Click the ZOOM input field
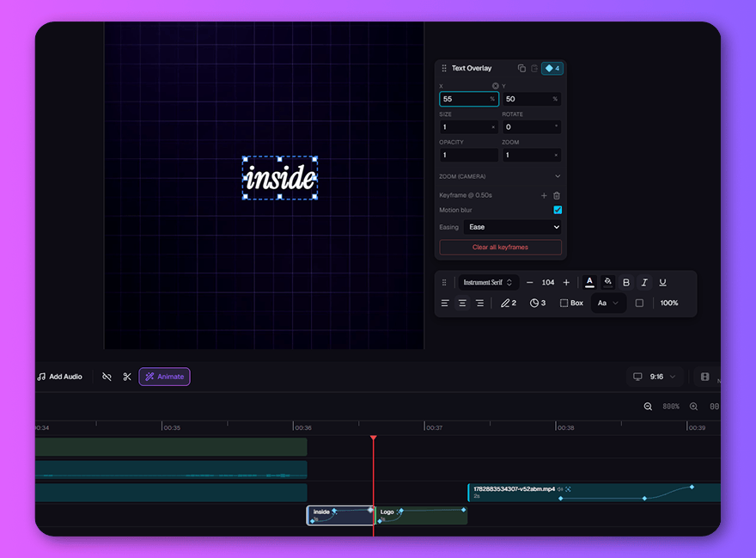Viewport: 756px width, 558px height. pyautogui.click(x=532, y=155)
